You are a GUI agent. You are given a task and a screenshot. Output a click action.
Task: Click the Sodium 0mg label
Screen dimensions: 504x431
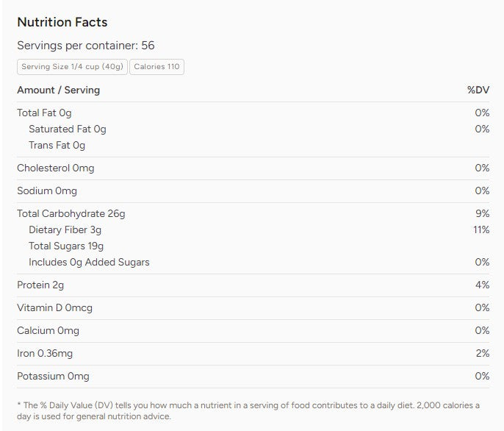pos(47,190)
